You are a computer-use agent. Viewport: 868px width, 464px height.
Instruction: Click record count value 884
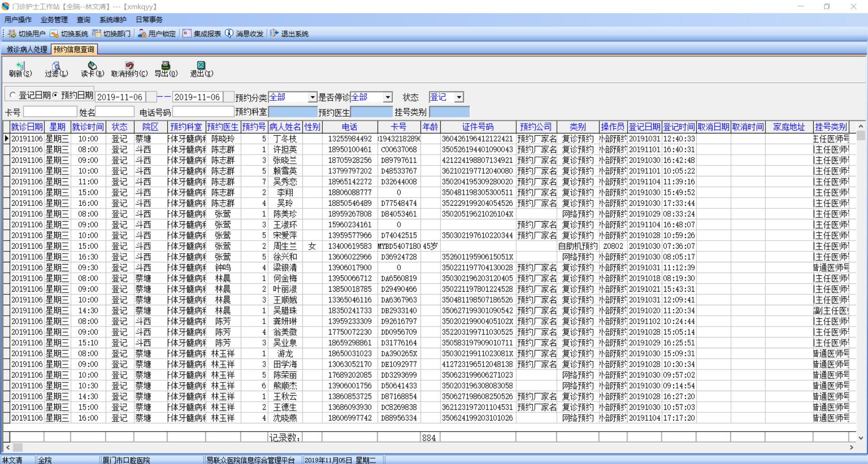(x=429, y=438)
